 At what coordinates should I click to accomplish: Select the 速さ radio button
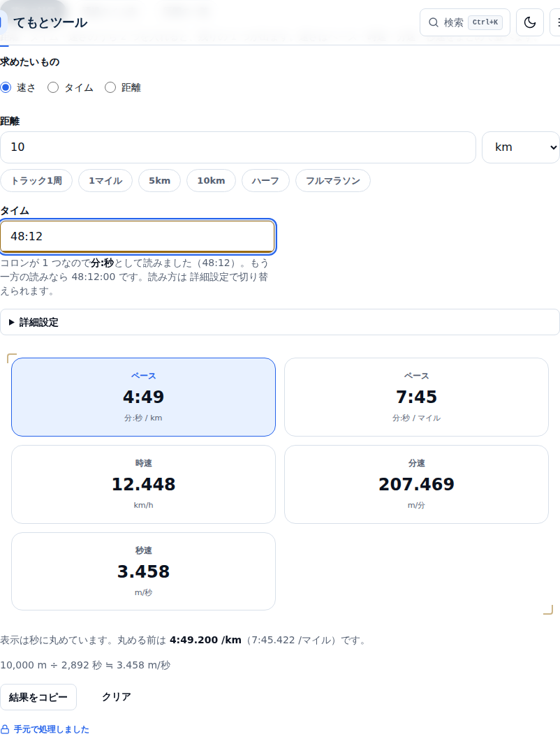click(x=6, y=87)
